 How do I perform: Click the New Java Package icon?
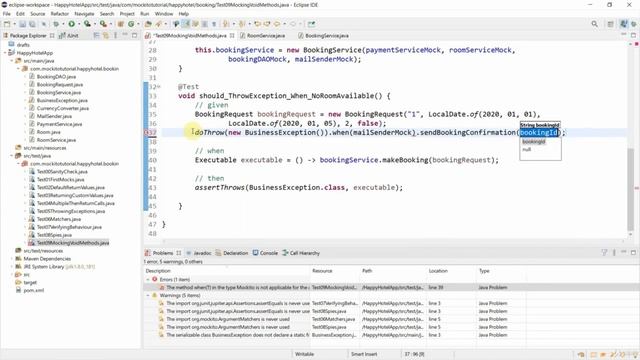coord(121,24)
